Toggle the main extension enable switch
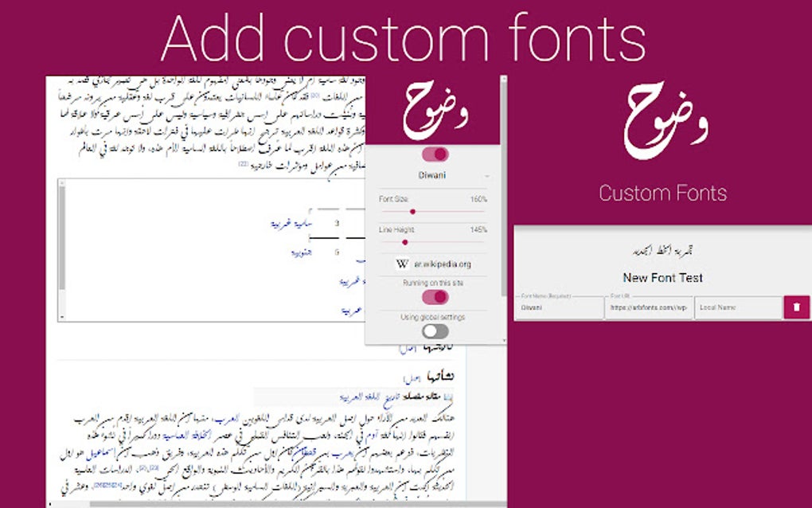The width and height of the screenshot is (812, 508). coord(435,154)
